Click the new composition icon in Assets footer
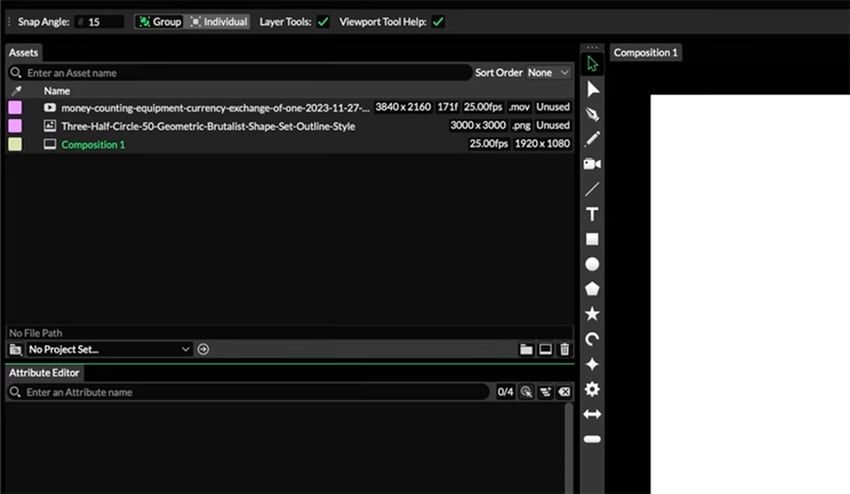Viewport: 850px width, 494px height. coord(545,349)
